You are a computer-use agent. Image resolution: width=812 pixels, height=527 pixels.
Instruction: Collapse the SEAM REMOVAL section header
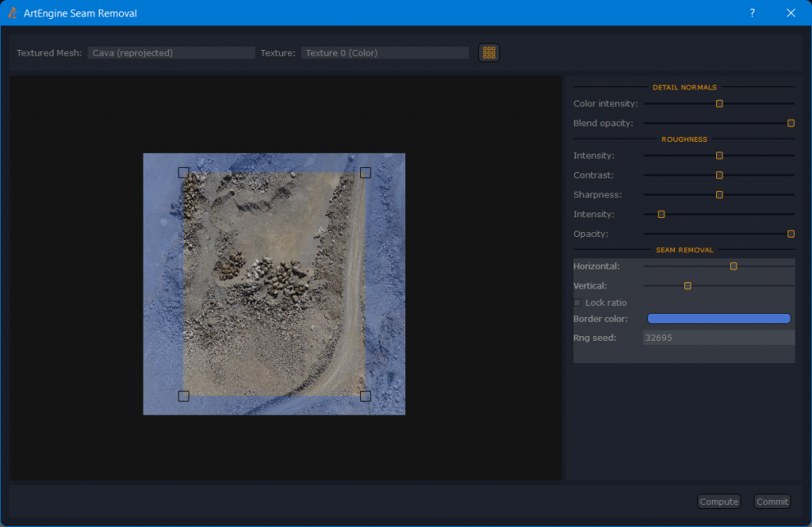pyautogui.click(x=684, y=250)
